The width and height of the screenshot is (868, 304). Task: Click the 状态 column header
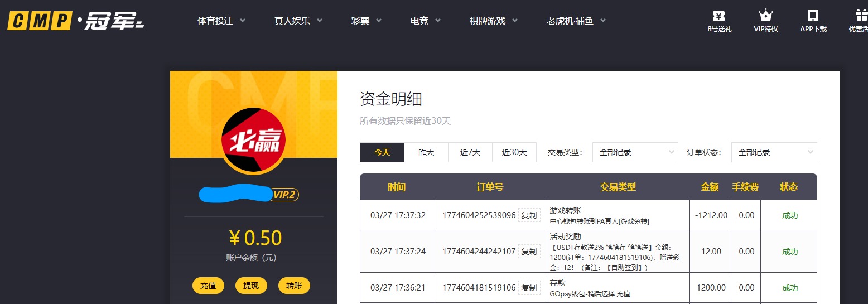(789, 187)
